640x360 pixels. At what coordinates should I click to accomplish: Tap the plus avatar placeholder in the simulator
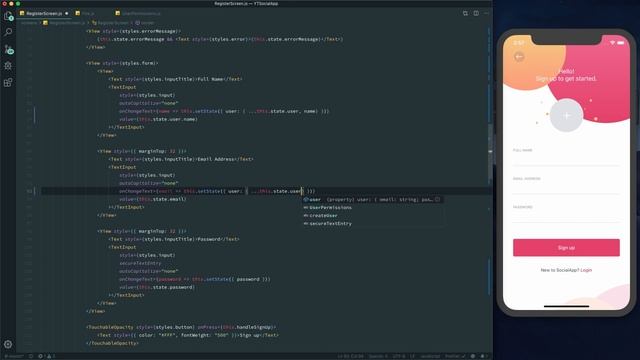tap(566, 116)
